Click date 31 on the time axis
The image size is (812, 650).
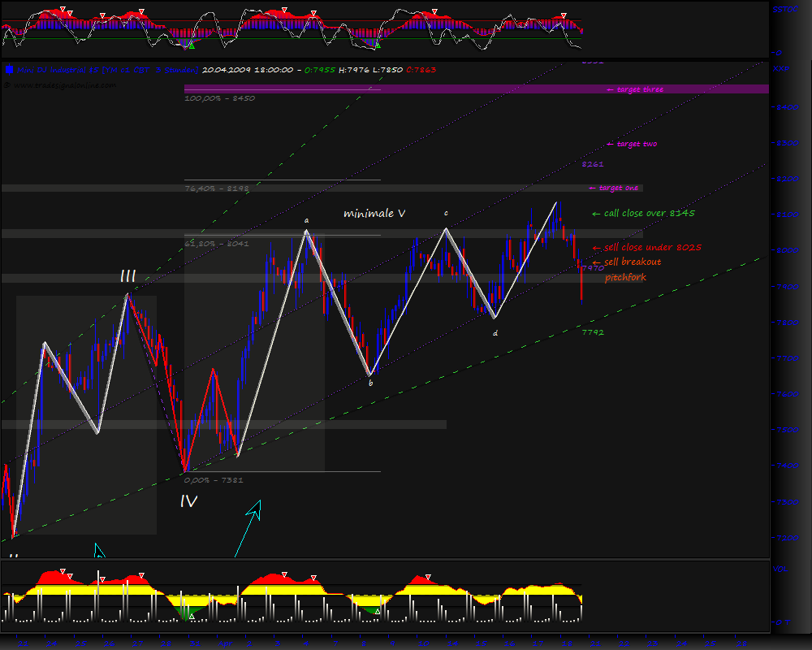pyautogui.click(x=195, y=643)
